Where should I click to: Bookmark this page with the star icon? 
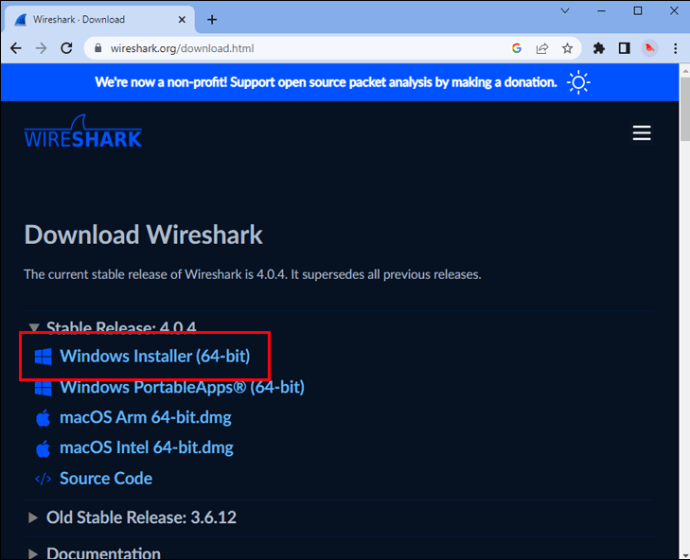click(x=567, y=48)
